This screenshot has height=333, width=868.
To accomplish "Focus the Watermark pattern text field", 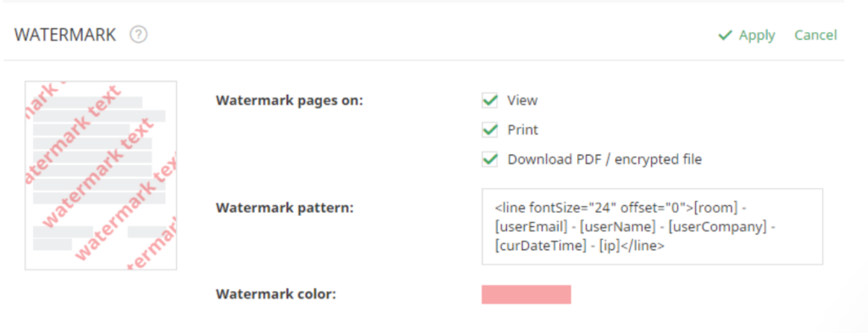I will 652,226.
